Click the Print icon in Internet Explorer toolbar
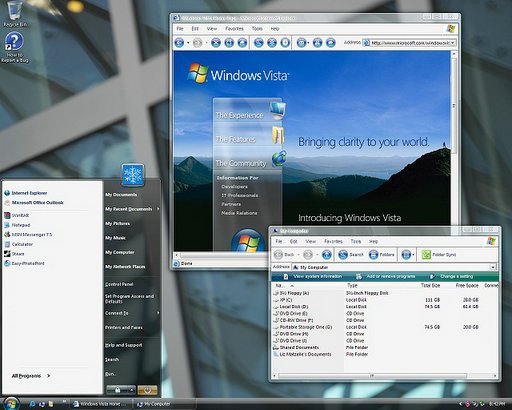 tap(317, 43)
